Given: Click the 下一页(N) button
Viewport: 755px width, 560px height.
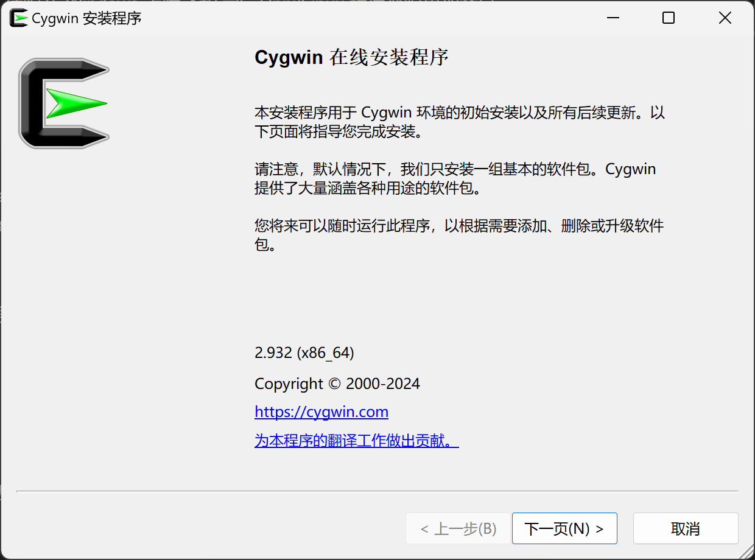Looking at the screenshot, I should (x=564, y=528).
